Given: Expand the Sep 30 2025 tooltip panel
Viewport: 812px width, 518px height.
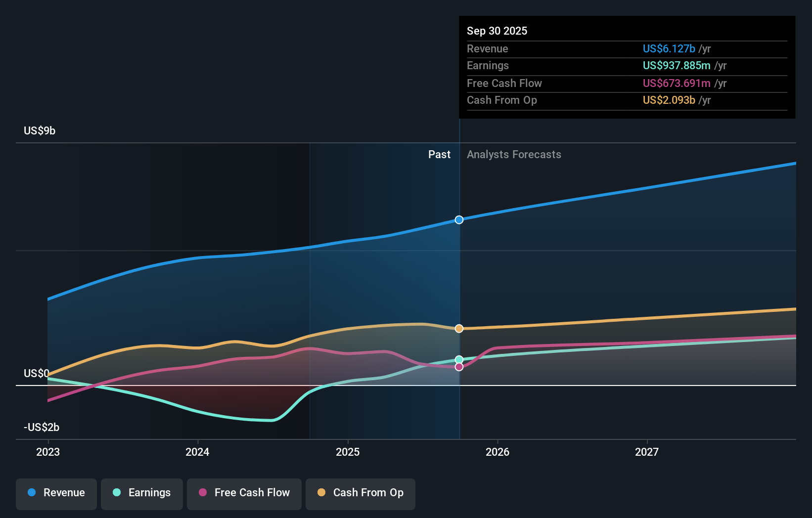Looking at the screenshot, I should pos(497,31).
